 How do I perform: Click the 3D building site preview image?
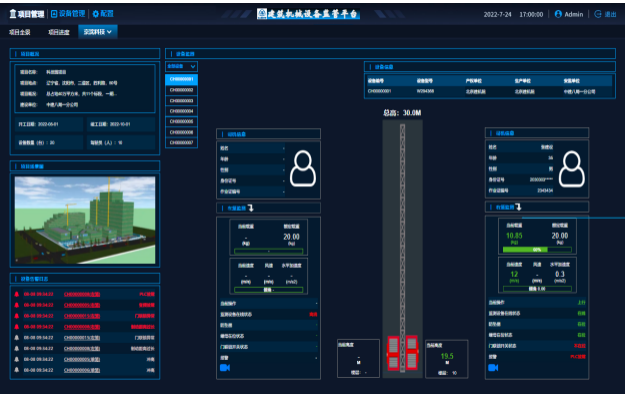85,220
